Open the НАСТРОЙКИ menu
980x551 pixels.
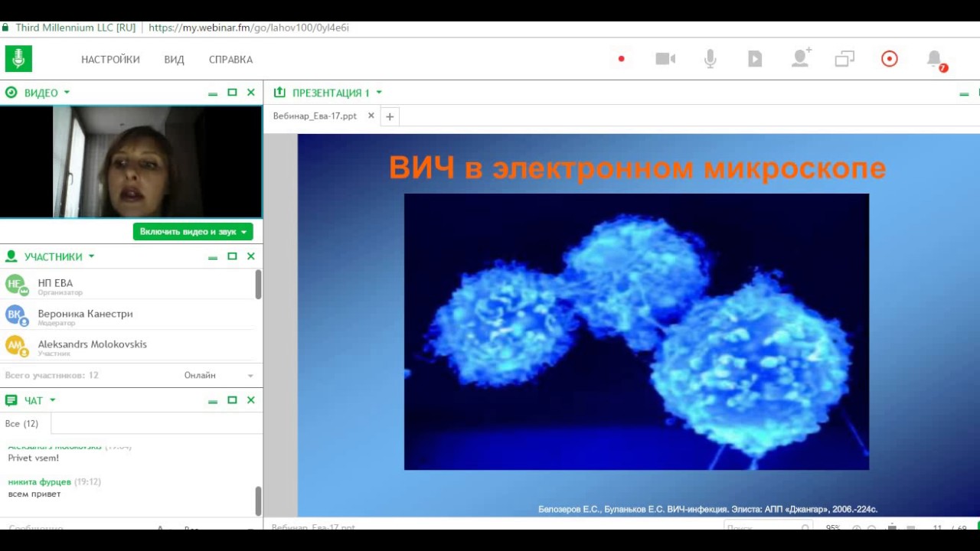coord(110,60)
